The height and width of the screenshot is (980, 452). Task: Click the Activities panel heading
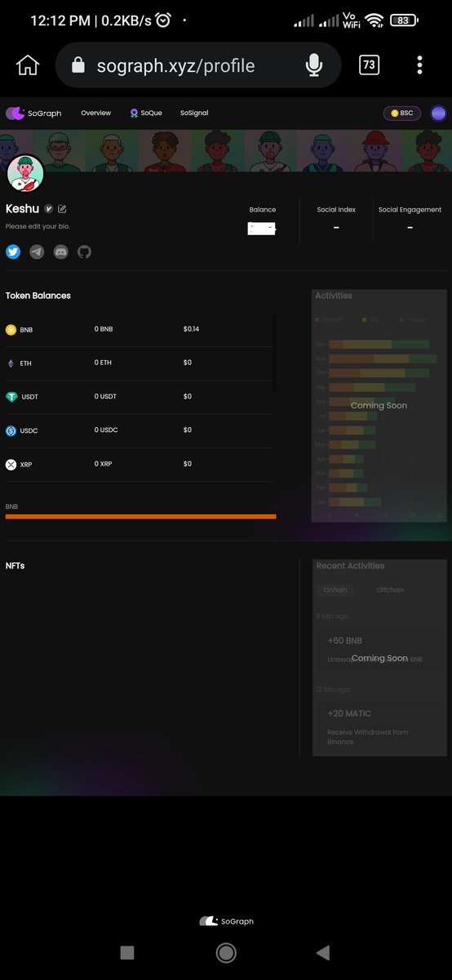point(334,296)
